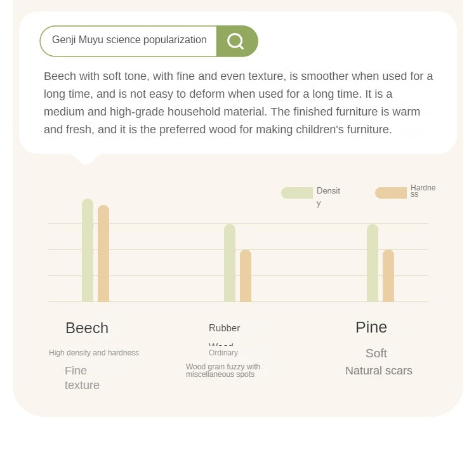
Task: Select the Beech hardness orange bar
Action: coord(103,254)
